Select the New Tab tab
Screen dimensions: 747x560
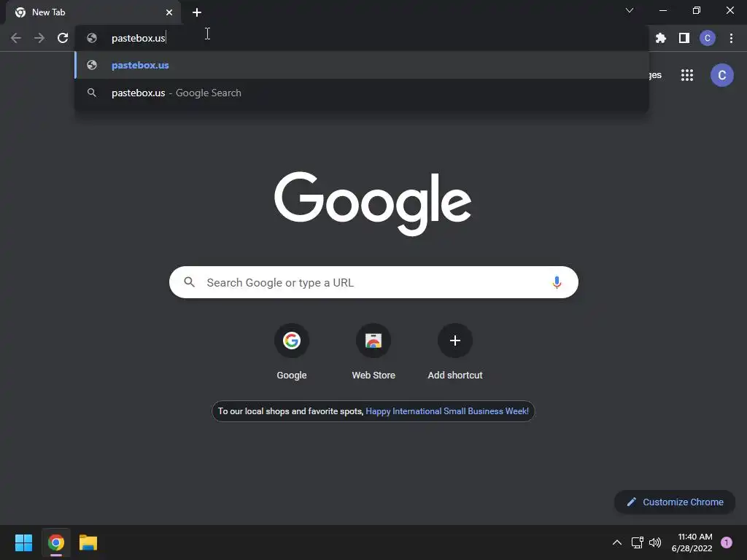93,12
